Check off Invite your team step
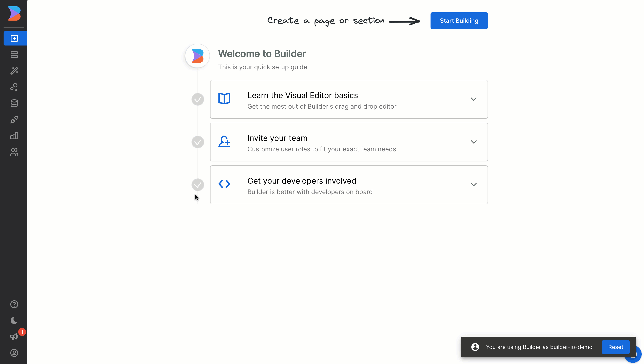This screenshot has height=364, width=644. pyautogui.click(x=198, y=142)
